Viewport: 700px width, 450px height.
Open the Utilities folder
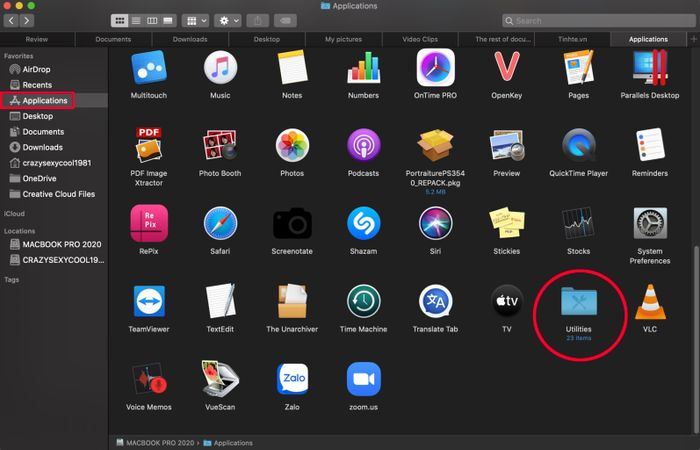(579, 302)
